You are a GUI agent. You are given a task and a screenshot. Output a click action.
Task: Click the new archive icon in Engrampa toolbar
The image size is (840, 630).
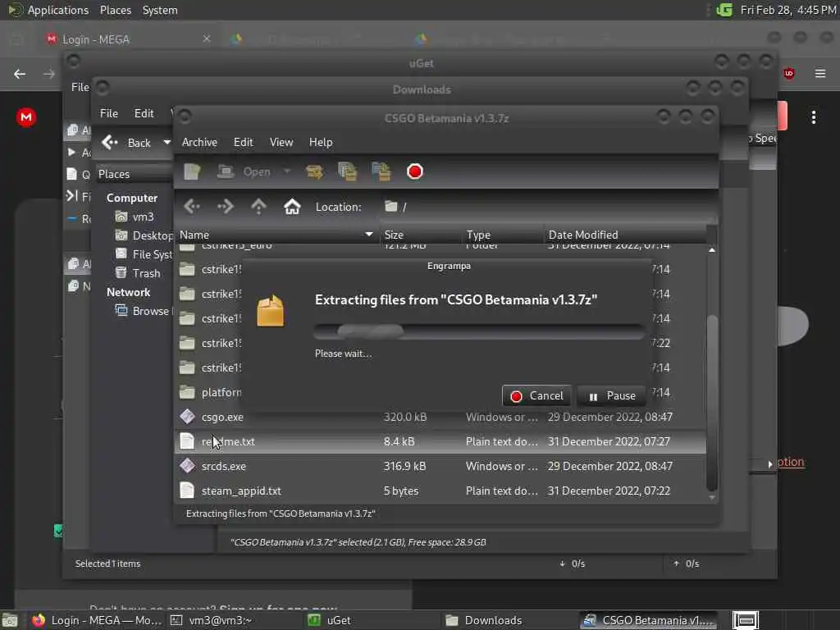point(192,172)
